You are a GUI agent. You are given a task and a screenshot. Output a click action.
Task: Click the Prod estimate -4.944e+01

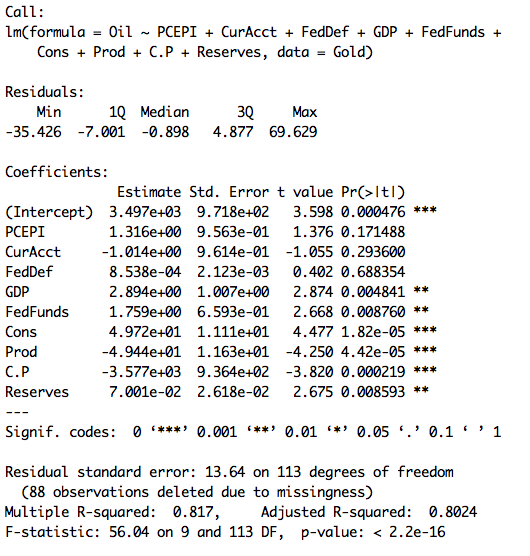(x=141, y=352)
